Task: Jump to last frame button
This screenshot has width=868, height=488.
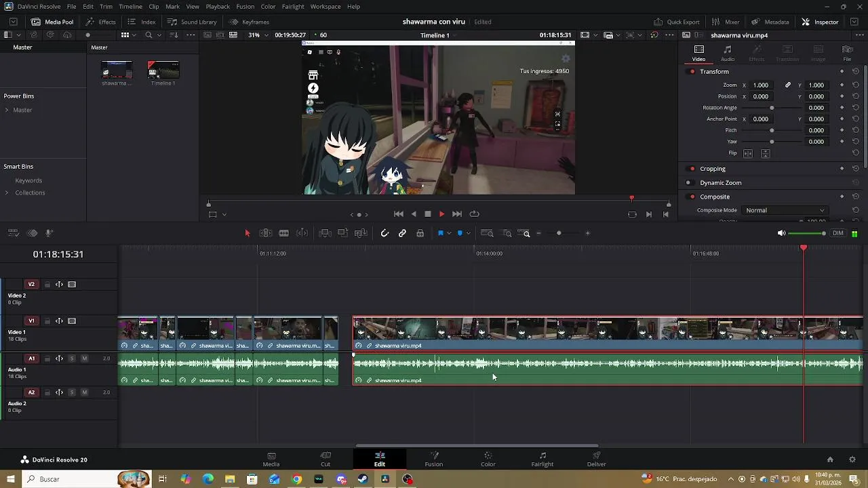Action: (x=457, y=214)
